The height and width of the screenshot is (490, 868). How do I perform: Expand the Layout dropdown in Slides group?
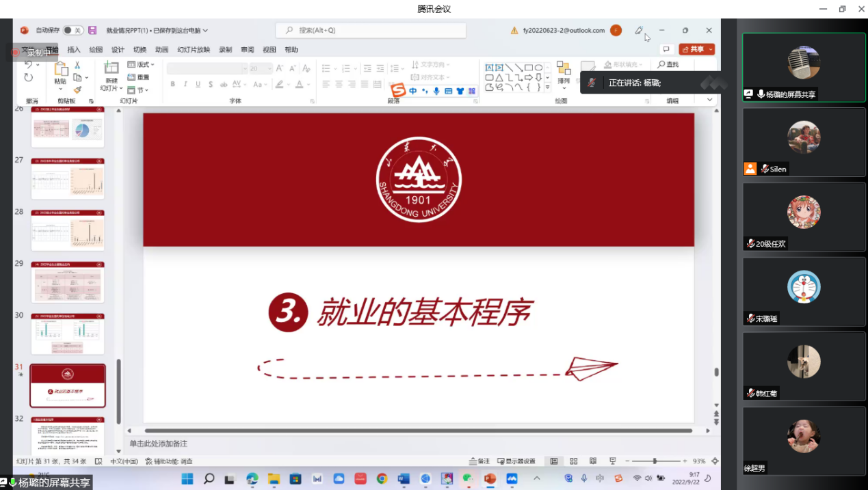[141, 65]
